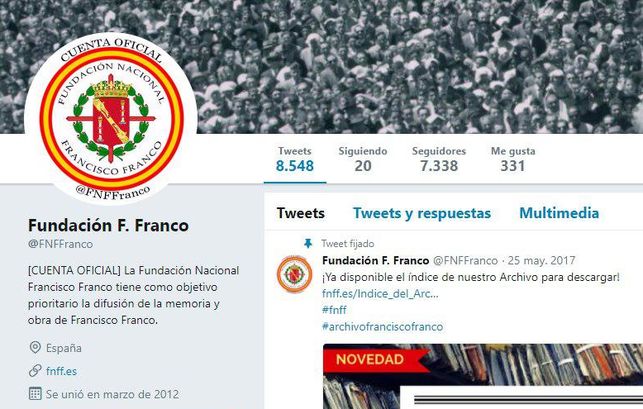
Task: Click the large profile avatar logo
Action: [x=111, y=119]
